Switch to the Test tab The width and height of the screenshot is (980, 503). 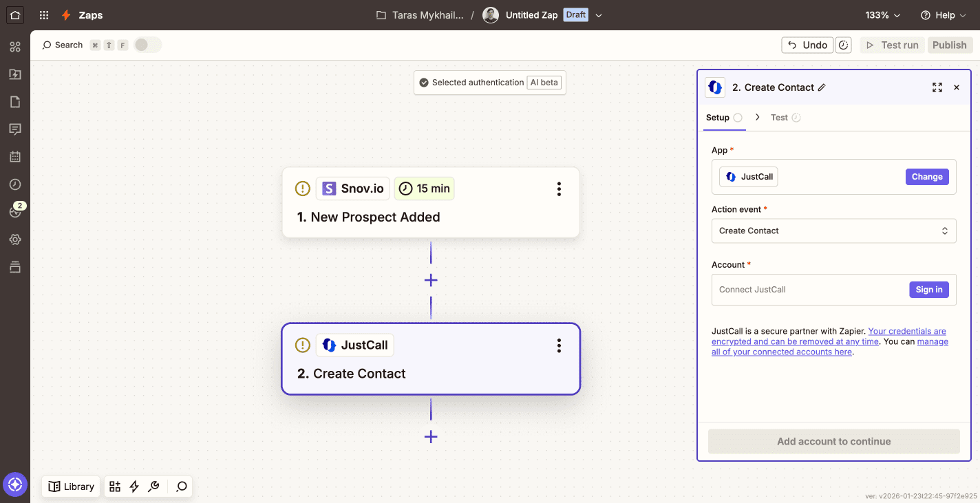click(x=779, y=118)
